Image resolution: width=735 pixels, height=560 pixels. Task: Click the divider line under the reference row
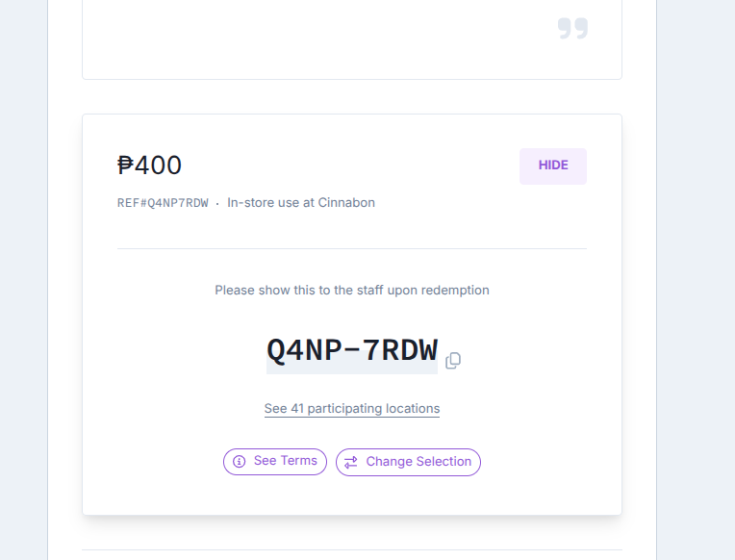point(352,248)
